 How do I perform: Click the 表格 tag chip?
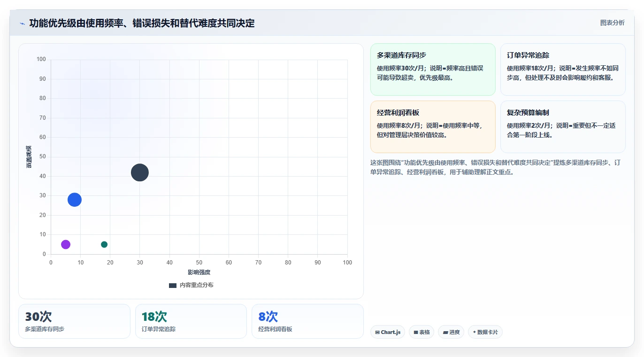click(422, 332)
